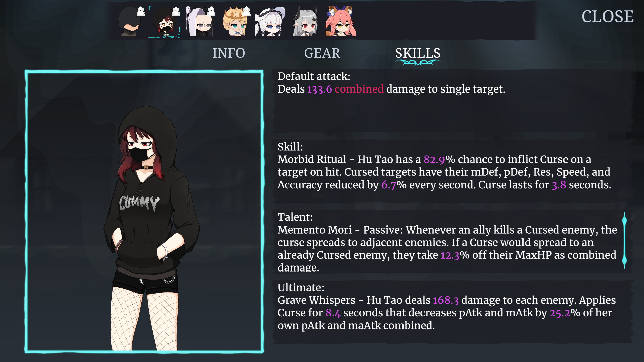
Task: Choose the grey-haired horned character portrait
Action: [x=305, y=22]
